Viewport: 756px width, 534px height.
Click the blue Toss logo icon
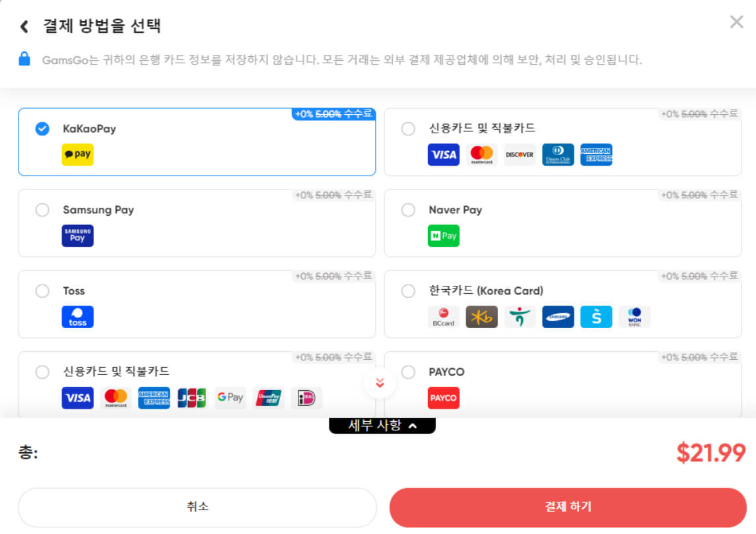click(x=78, y=317)
